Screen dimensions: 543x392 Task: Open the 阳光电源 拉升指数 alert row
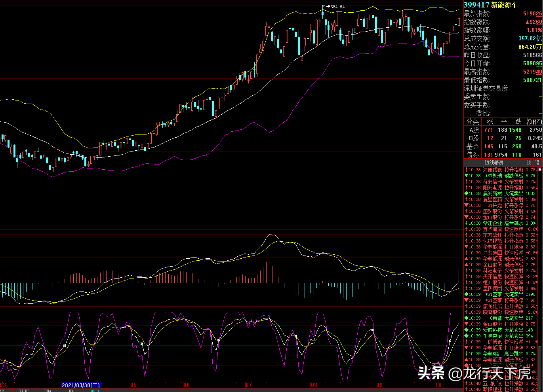tap(501, 187)
